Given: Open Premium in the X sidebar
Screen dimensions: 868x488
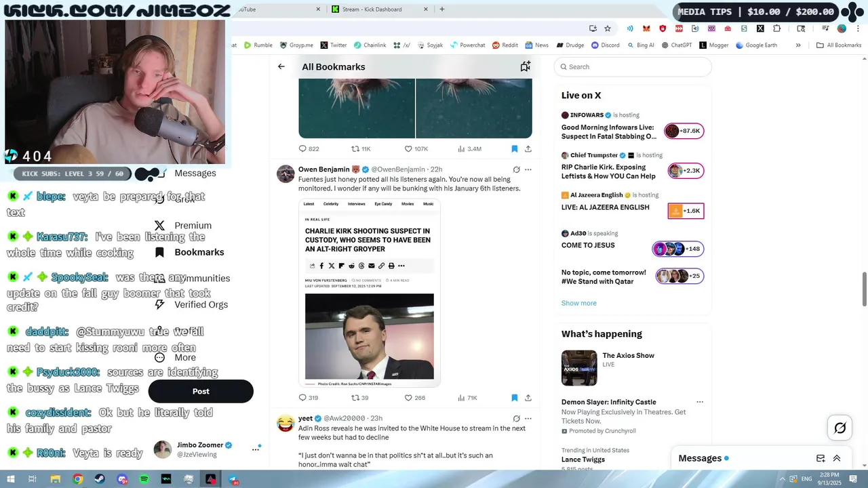Looking at the screenshot, I should click(184, 226).
